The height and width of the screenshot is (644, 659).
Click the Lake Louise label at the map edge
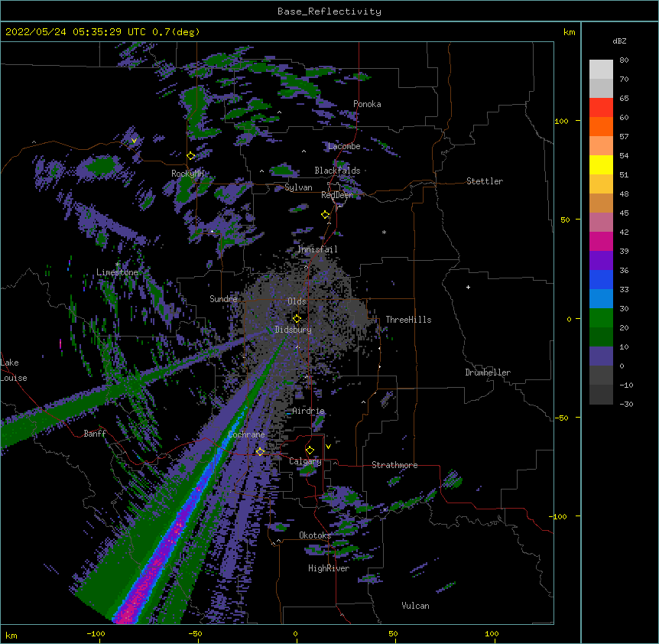(x=14, y=370)
